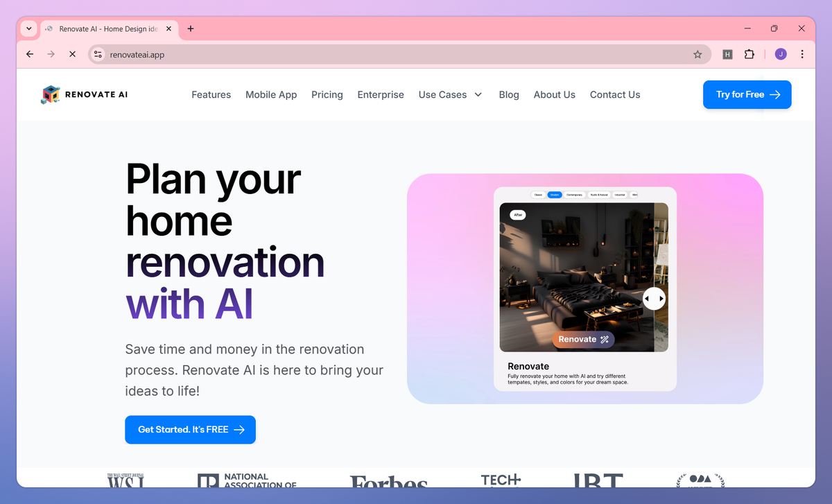Screen dimensions: 832x504
Task: Open the J profile avatar
Action: [x=781, y=54]
